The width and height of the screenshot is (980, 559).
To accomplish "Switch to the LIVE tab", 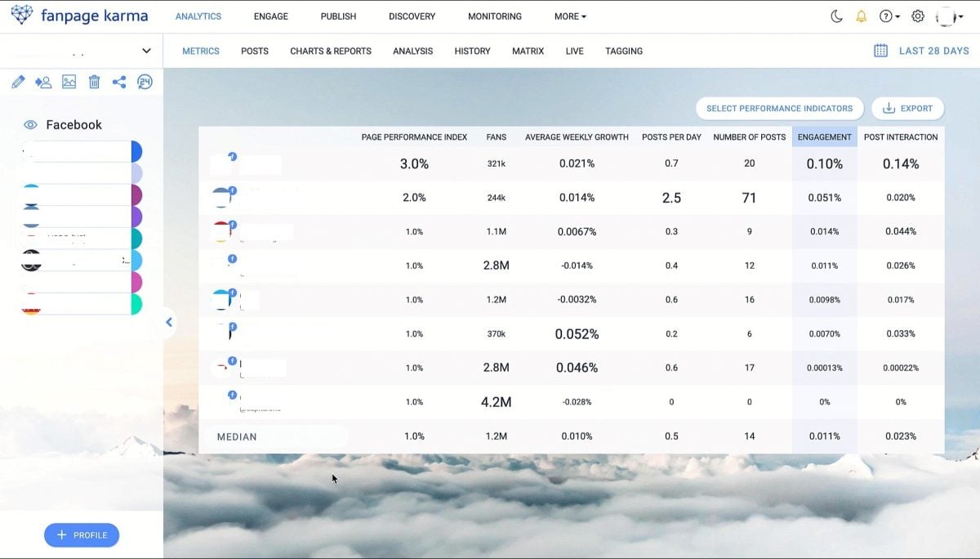I will click(x=574, y=51).
